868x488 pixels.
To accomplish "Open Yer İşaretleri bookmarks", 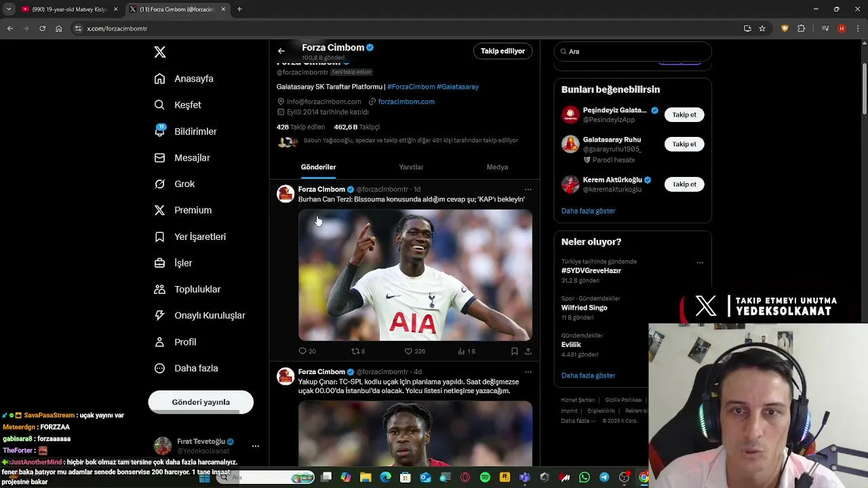I will pyautogui.click(x=190, y=237).
